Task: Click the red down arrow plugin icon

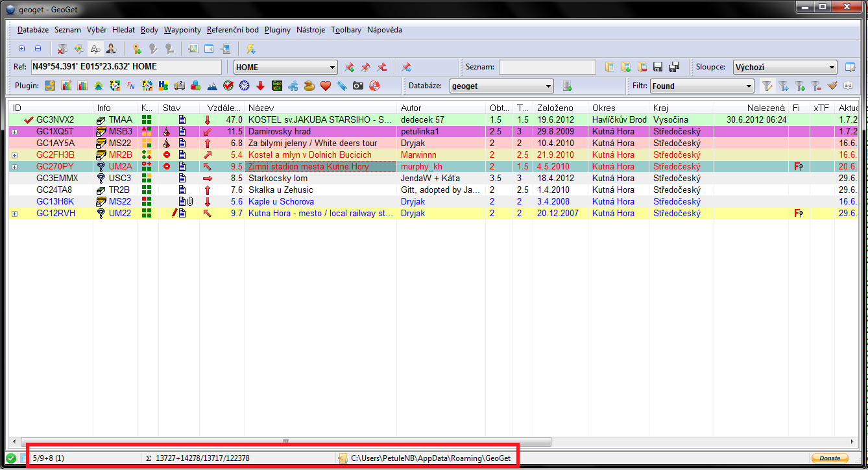Action: [x=260, y=86]
